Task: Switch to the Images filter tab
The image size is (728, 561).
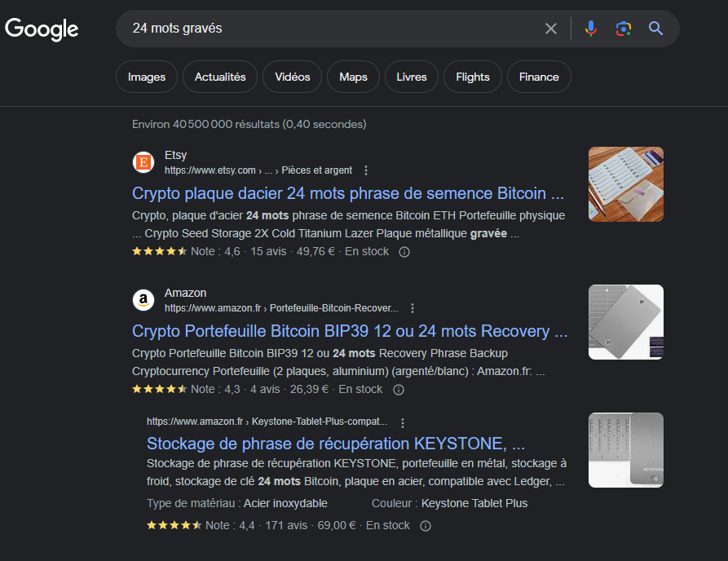Action: pyautogui.click(x=147, y=77)
